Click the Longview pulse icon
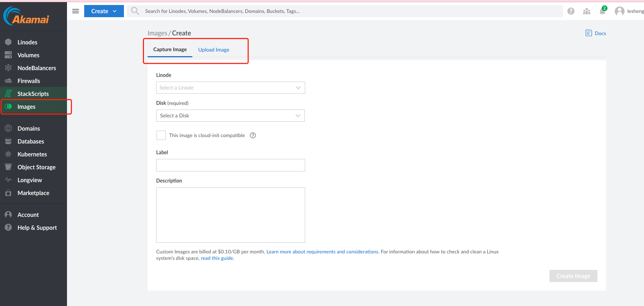 pyautogui.click(x=8, y=180)
